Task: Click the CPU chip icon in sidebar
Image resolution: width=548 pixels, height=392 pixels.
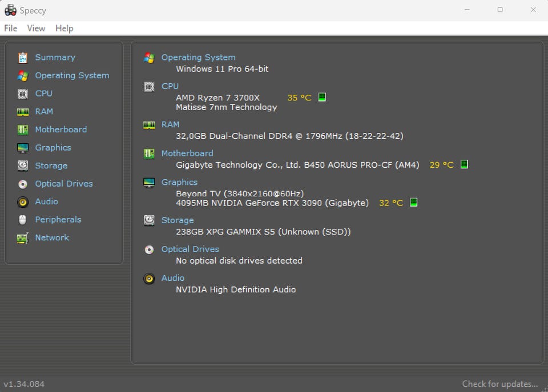Action: [x=23, y=94]
